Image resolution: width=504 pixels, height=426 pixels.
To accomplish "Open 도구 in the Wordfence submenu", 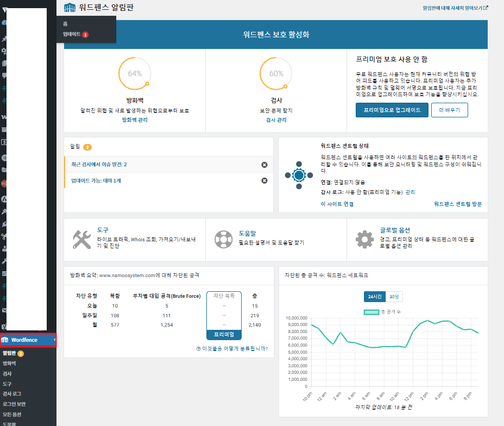I will [x=7, y=384].
